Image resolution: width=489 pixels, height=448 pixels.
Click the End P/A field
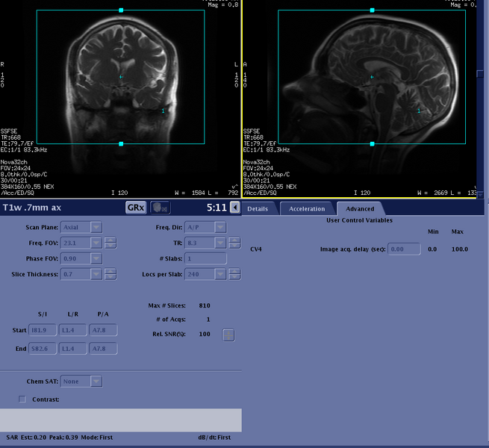[x=103, y=349]
